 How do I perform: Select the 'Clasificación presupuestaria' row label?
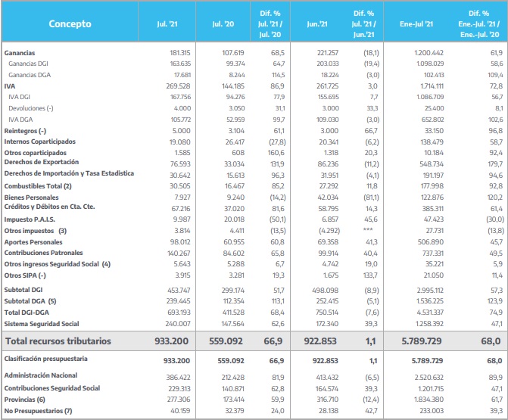point(45,359)
